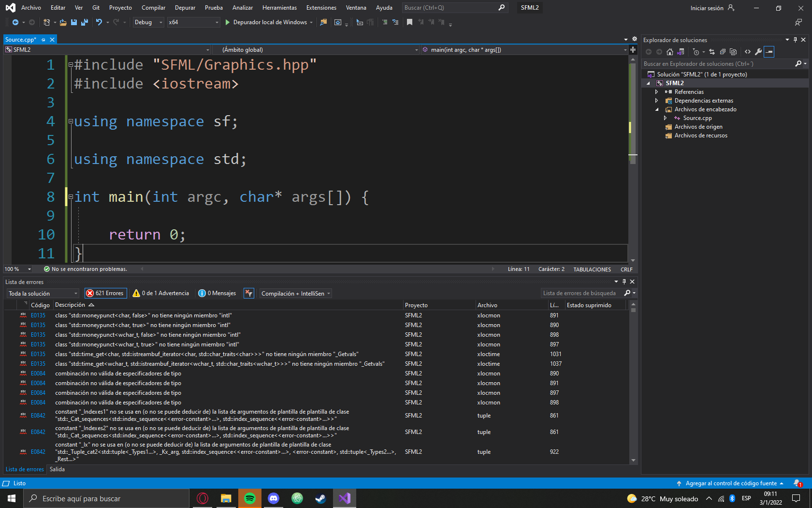Collapse the Archivos de encabezado node

pos(656,109)
